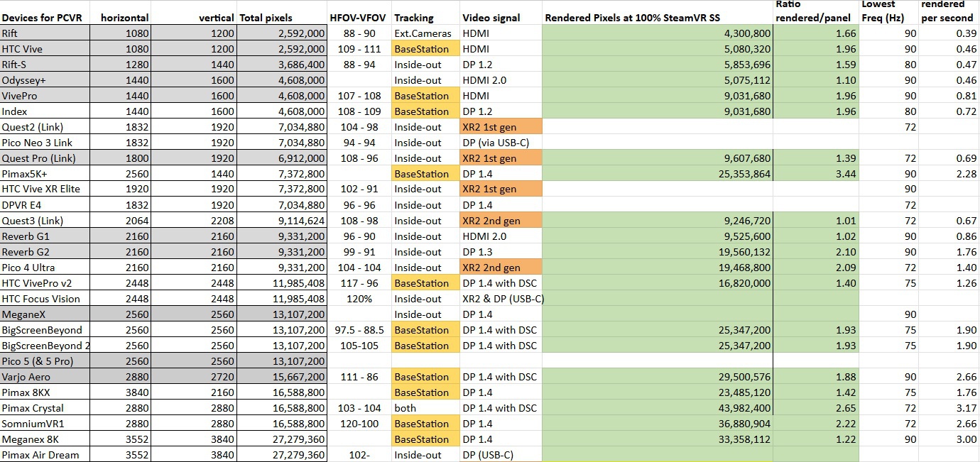Select the "Rift-S" device name cell
The image size is (980, 462).
point(45,65)
